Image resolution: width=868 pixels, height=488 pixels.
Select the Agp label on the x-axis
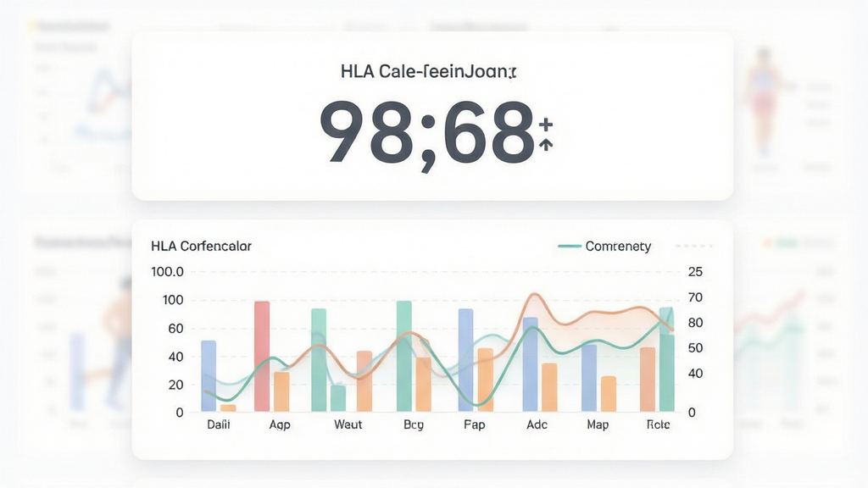[280, 425]
